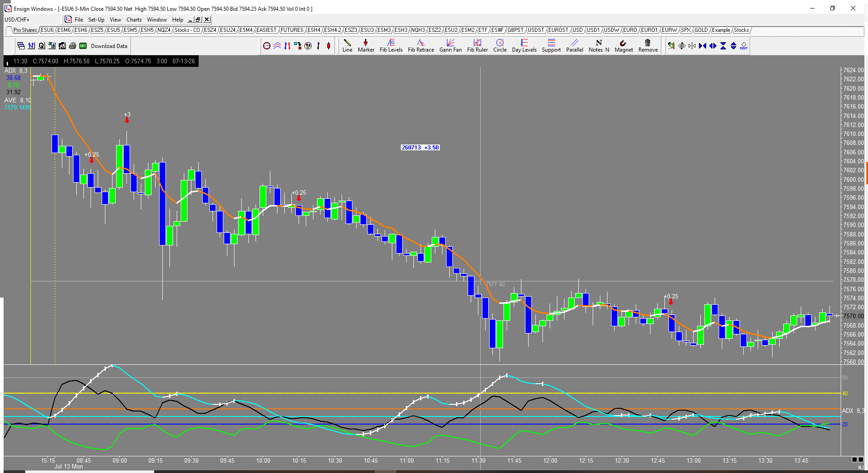Click the green EXIT icon
Screen dimensions: 868x473
click(x=83, y=46)
